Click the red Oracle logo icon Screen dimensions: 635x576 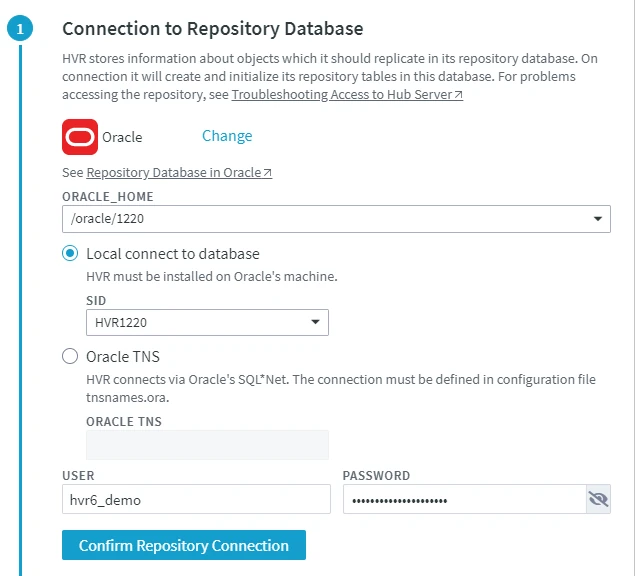80,137
